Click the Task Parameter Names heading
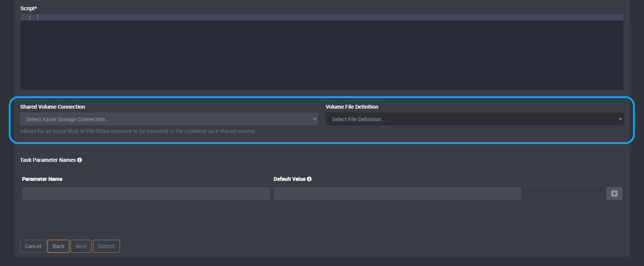Screen dimensions: 644x266 click(x=48, y=160)
